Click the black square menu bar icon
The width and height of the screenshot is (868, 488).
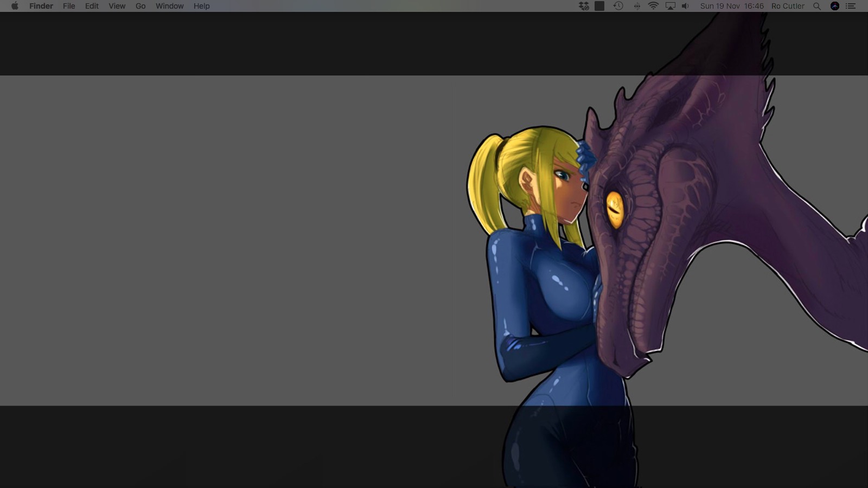(x=599, y=6)
